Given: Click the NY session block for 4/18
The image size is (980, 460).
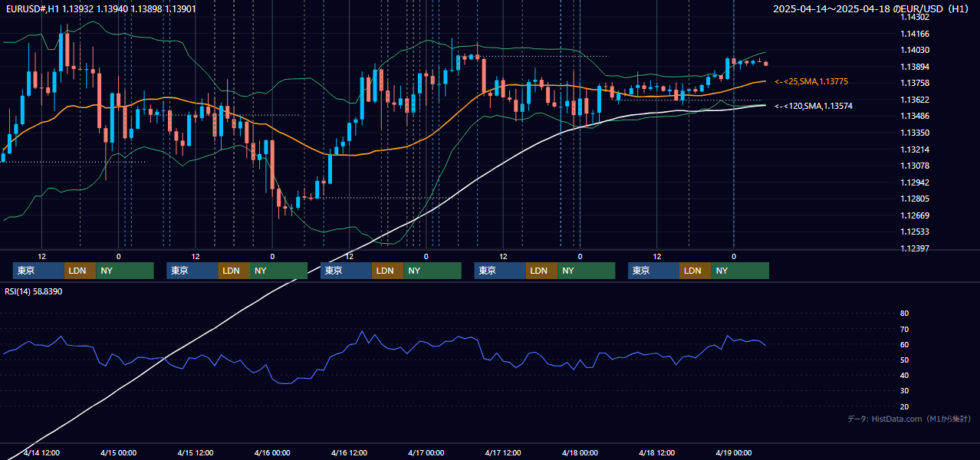Looking at the screenshot, I should [740, 271].
